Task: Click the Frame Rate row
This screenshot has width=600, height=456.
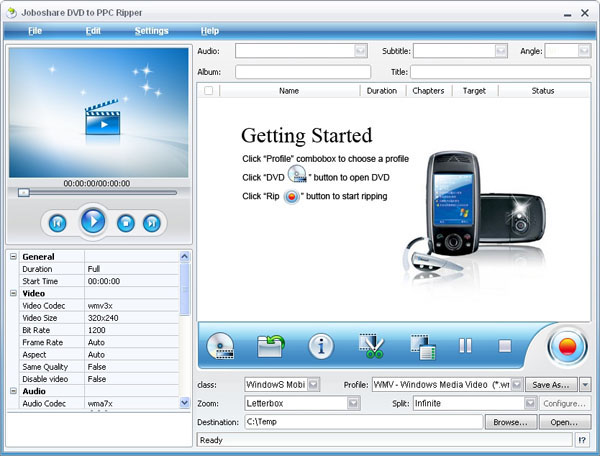Action: 99,342
